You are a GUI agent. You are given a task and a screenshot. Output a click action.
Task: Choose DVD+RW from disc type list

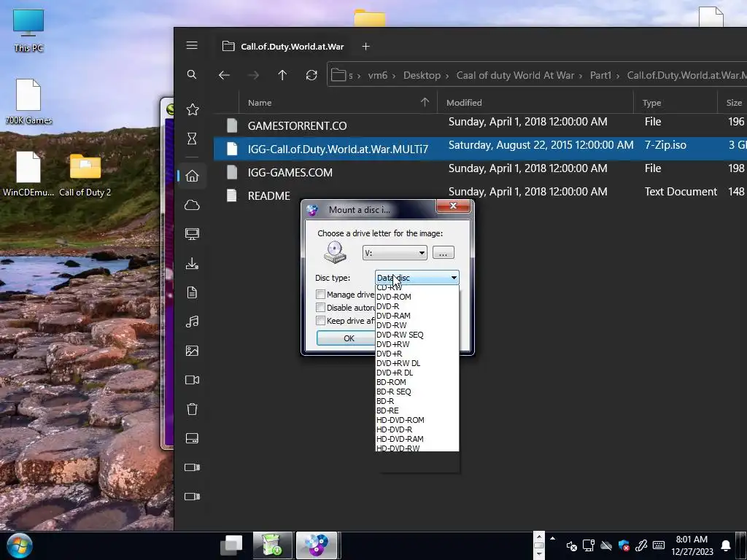point(417,344)
